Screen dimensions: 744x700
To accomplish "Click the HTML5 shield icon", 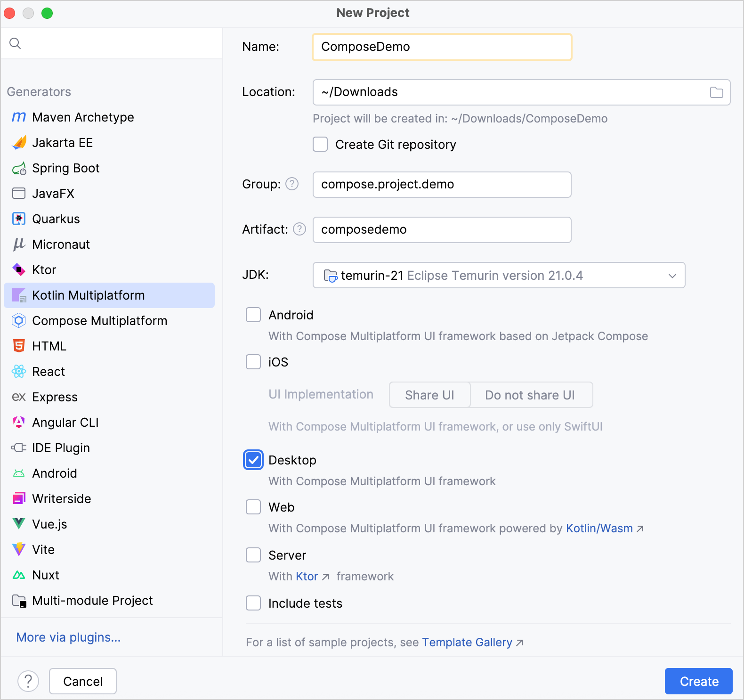I will 19,346.
